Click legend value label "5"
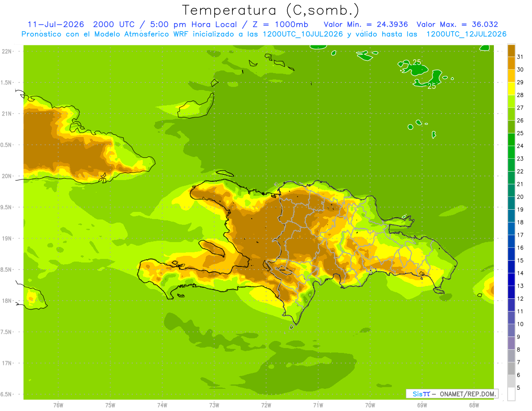 click(x=519, y=388)
